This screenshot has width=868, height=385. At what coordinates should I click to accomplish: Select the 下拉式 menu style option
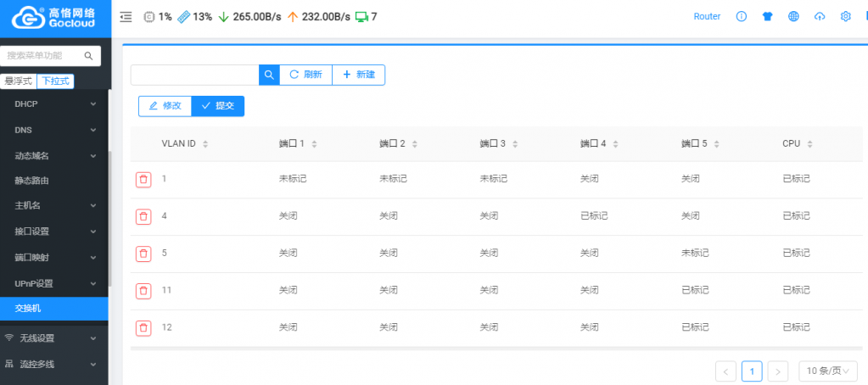[x=56, y=81]
